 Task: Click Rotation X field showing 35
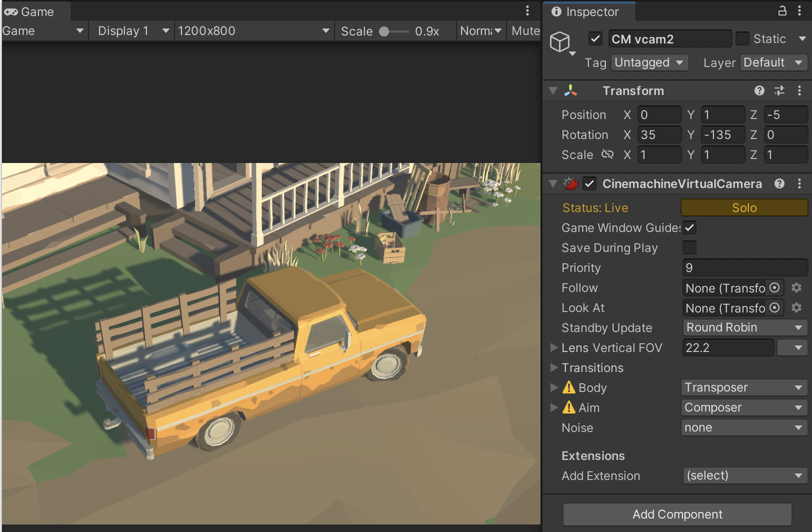click(x=659, y=134)
